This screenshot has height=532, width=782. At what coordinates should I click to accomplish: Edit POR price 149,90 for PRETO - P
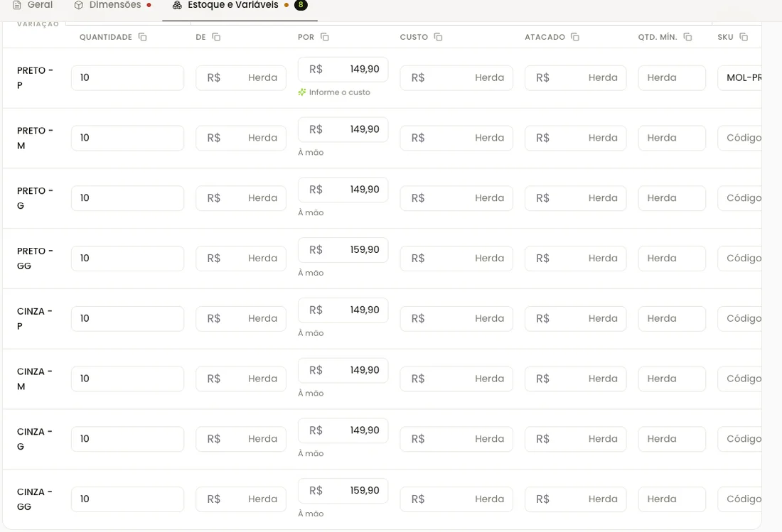click(343, 69)
